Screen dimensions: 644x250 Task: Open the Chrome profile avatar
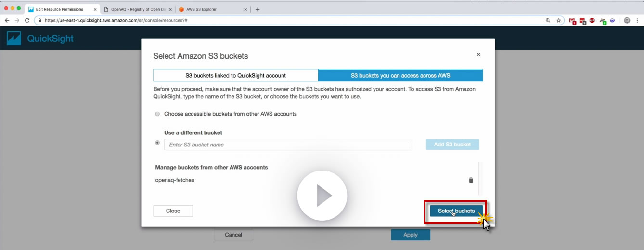tap(627, 21)
